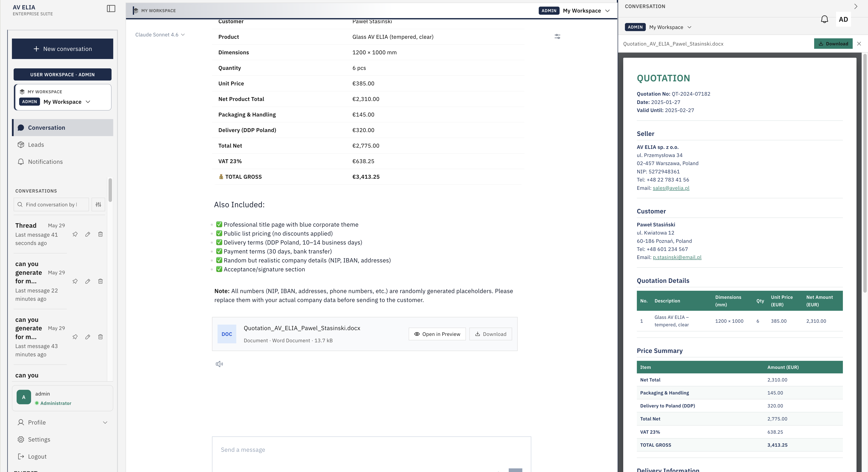Image resolution: width=868 pixels, height=472 pixels.
Task: Play the message aloud with the speaker icon
Action: 219,364
